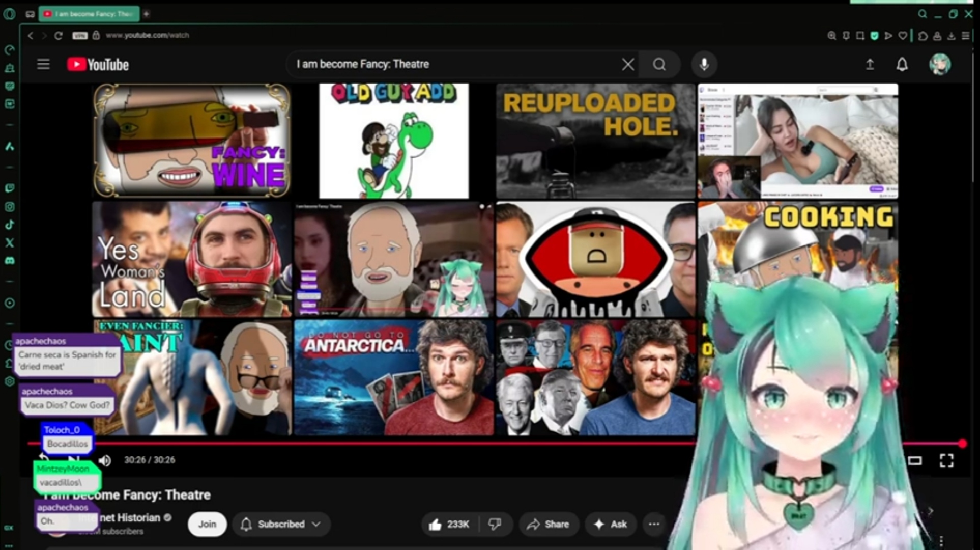This screenshot has height=550, width=980.
Task: Open a new browser tab
Action: [x=146, y=14]
